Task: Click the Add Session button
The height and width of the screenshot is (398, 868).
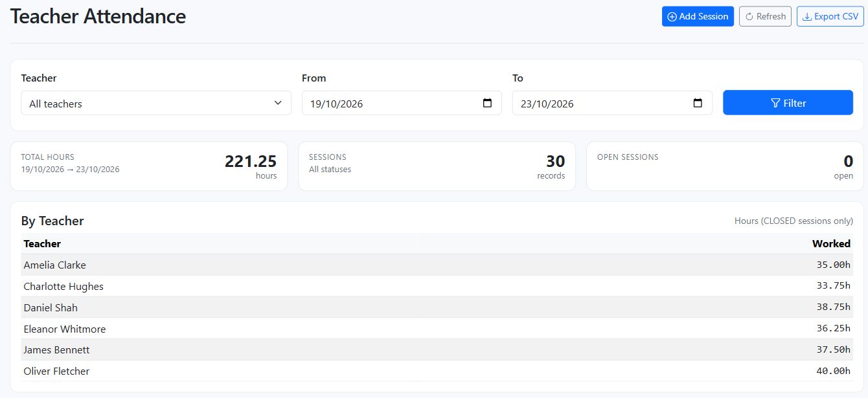Action: pyautogui.click(x=698, y=16)
